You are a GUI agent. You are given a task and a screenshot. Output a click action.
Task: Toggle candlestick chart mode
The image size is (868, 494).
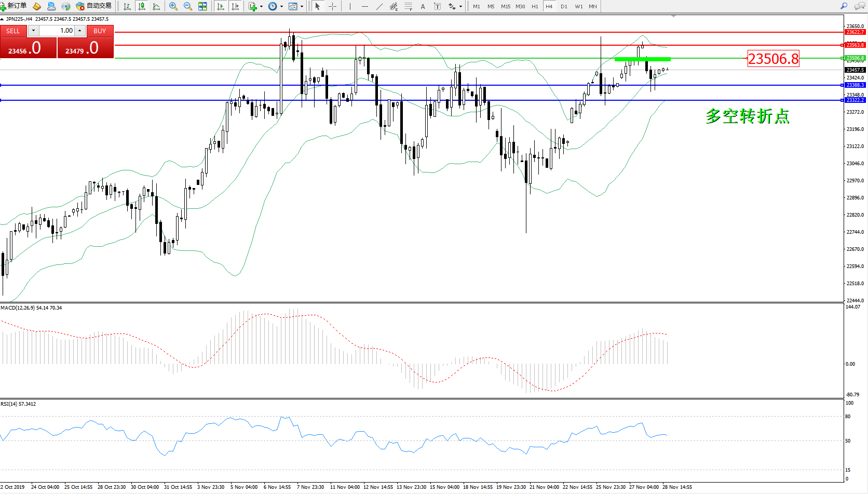[142, 6]
